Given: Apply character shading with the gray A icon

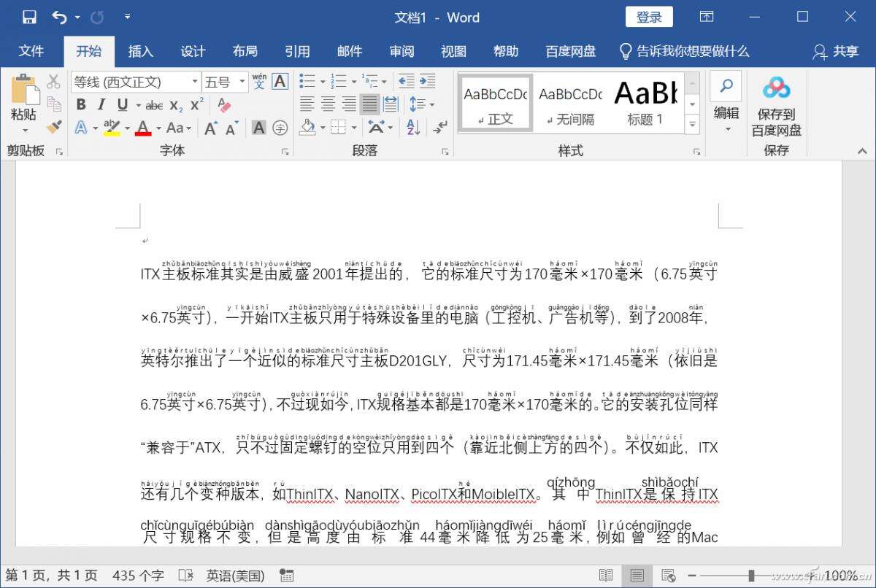Looking at the screenshot, I should click(259, 128).
